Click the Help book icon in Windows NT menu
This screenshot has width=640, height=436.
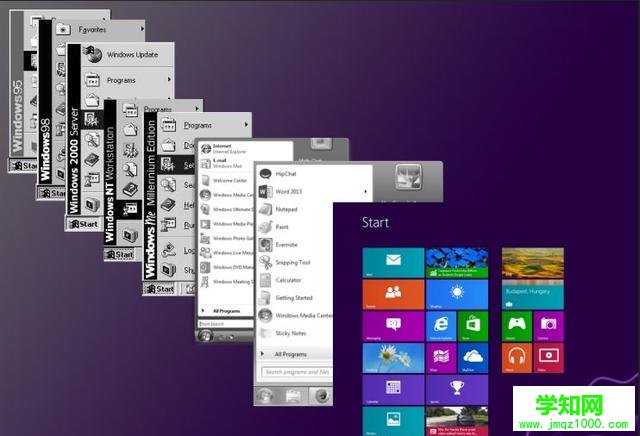130,189
